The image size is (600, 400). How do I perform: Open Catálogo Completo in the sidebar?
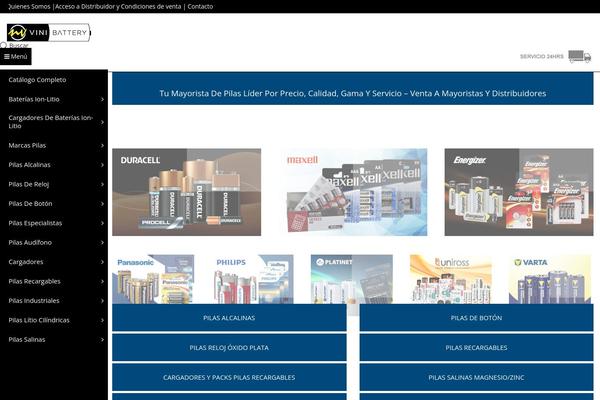(x=37, y=80)
